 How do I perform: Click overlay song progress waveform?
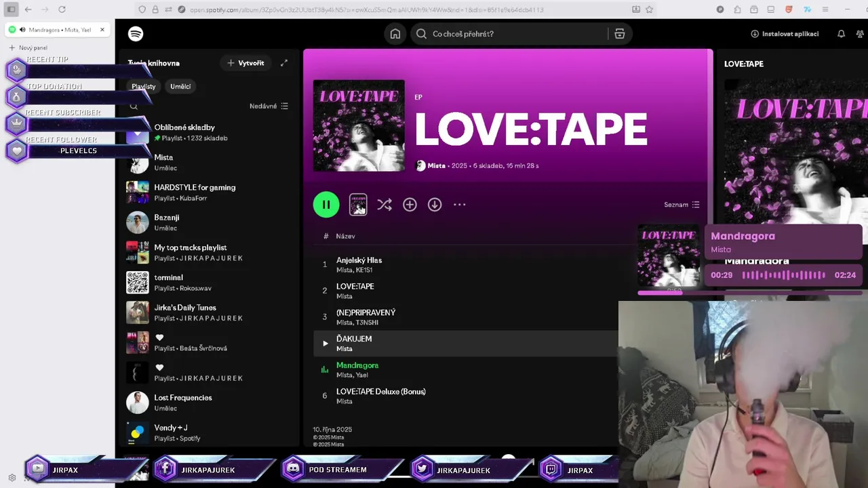(784, 275)
